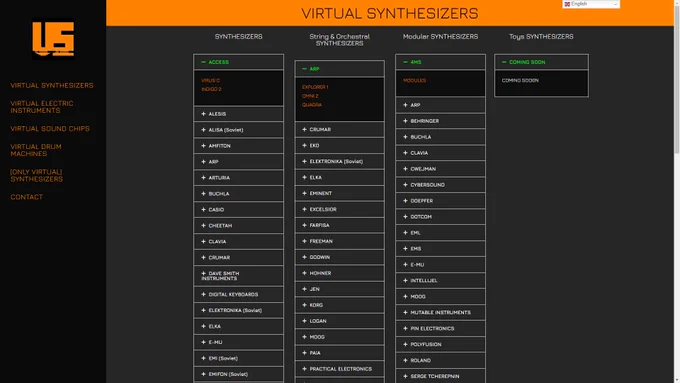
Task: Expand ARP in Modular Synthesizers column
Action: [x=440, y=105]
